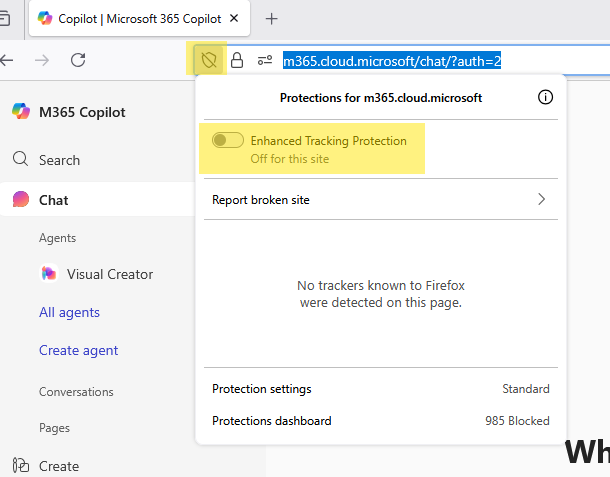The height and width of the screenshot is (477, 610).
Task: Click the padlock site security icon
Action: coord(237,60)
